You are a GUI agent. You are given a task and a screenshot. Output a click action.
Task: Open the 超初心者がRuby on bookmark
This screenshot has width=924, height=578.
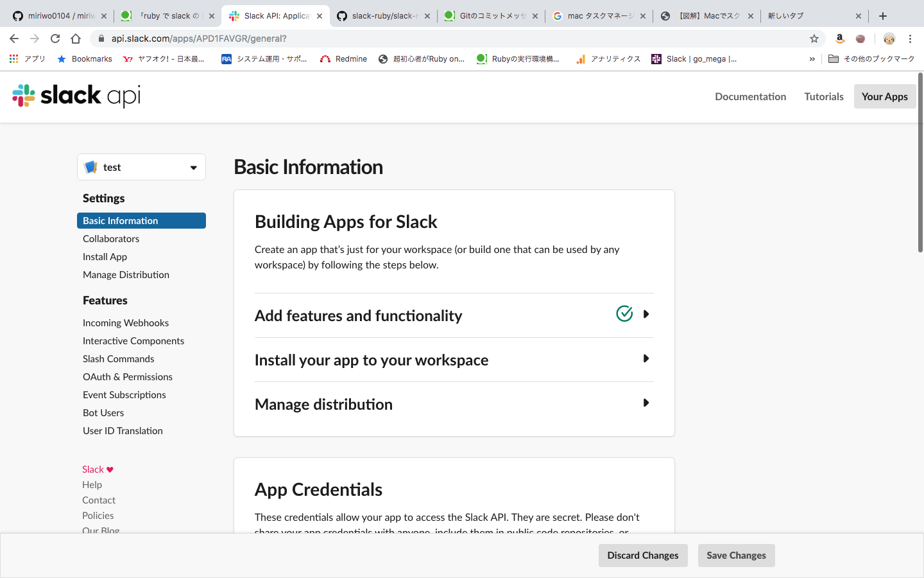click(x=422, y=58)
